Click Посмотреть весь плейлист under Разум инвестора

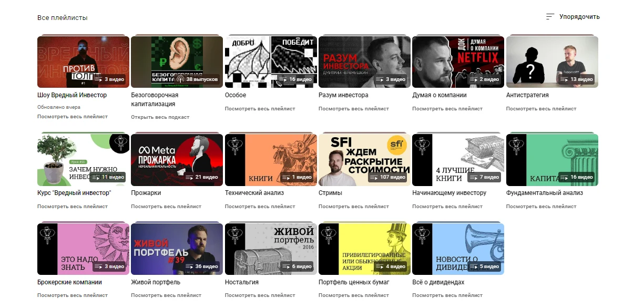[x=354, y=109]
